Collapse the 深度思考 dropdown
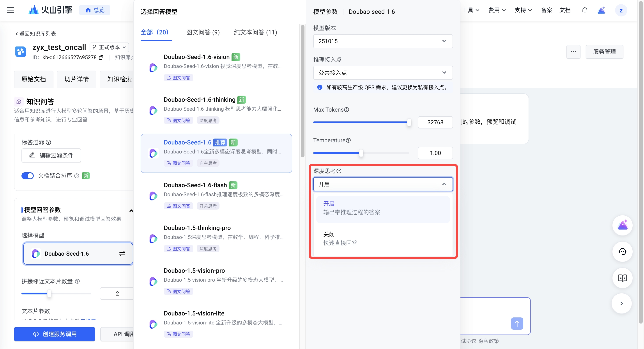 click(383, 184)
